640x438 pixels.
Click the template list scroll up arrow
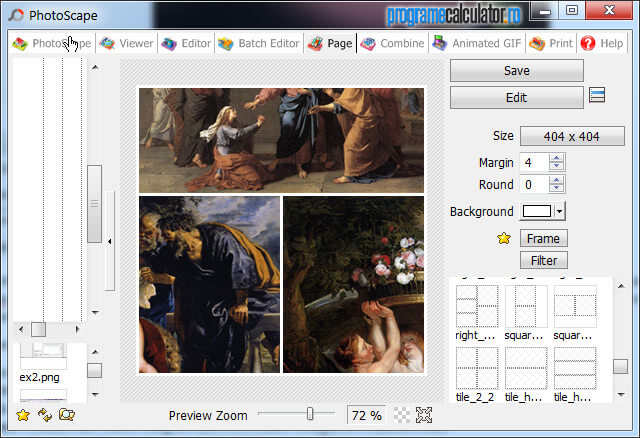[x=621, y=286]
